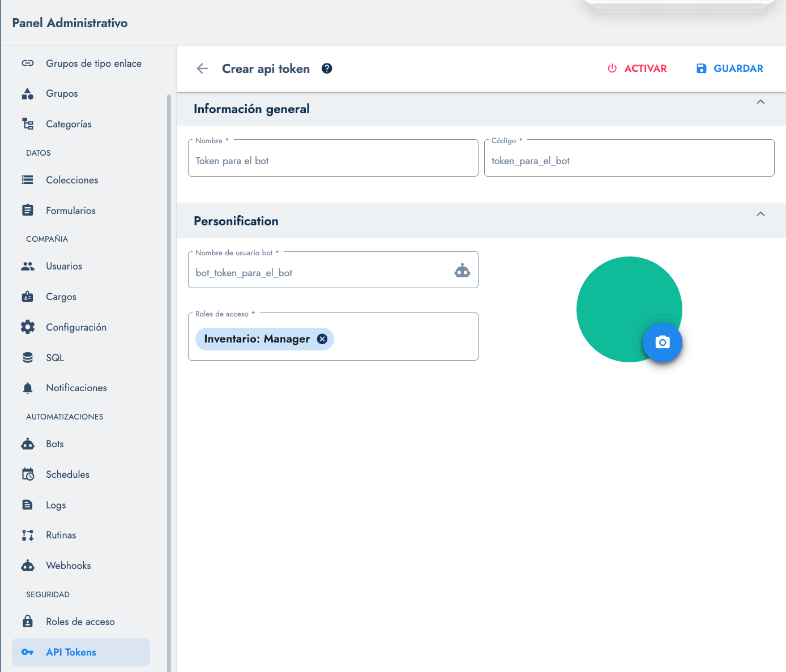Viewport: 786px width, 672px height.
Task: Click inside the Nombre input field
Action: tap(333, 160)
